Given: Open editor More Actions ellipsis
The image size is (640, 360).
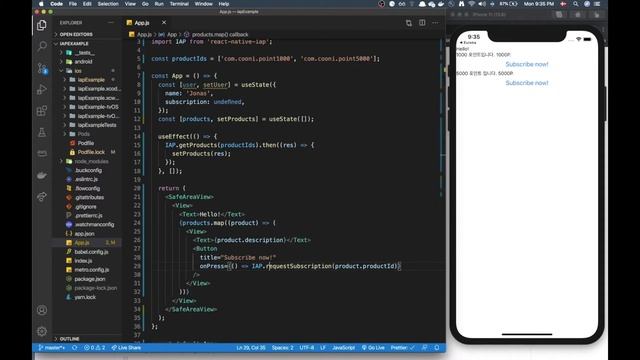Looking at the screenshot, I should [x=435, y=23].
